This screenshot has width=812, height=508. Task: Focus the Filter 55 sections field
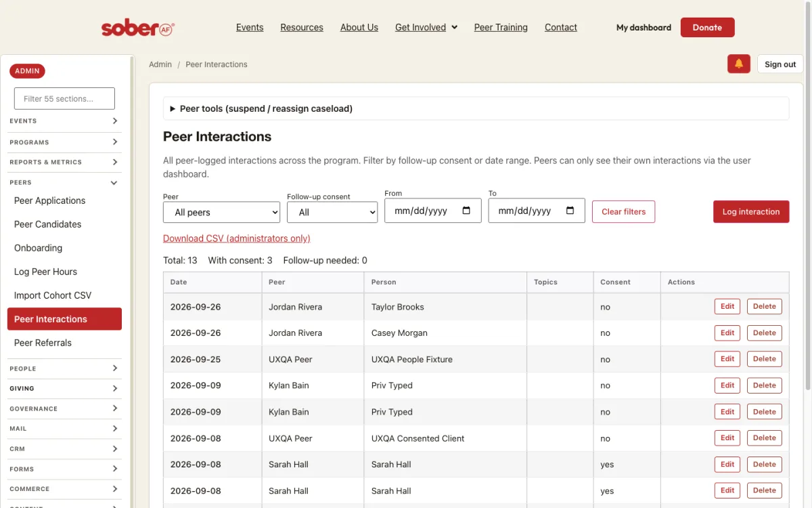coord(64,98)
